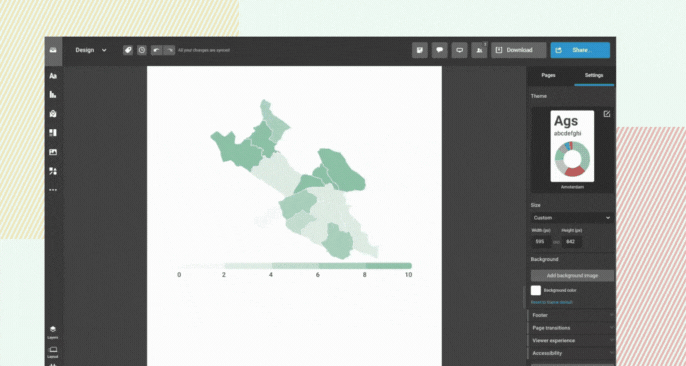Open the comments speech bubble button

(440, 50)
